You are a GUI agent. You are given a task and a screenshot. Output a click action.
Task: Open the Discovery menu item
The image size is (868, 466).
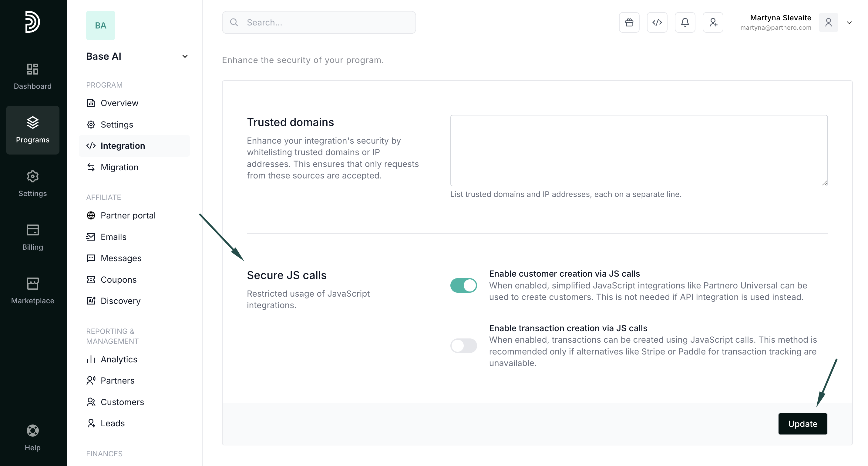120,301
